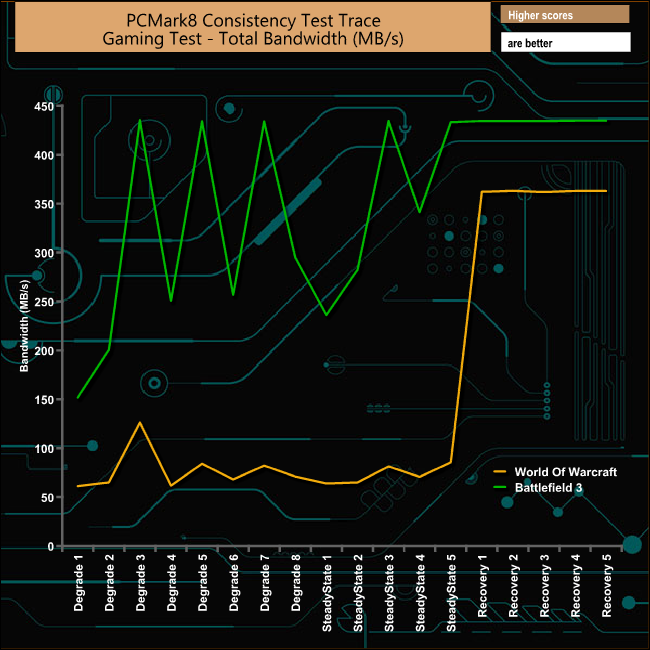
Task: Click the SteadyState 1 axis label
Action: pos(327,593)
